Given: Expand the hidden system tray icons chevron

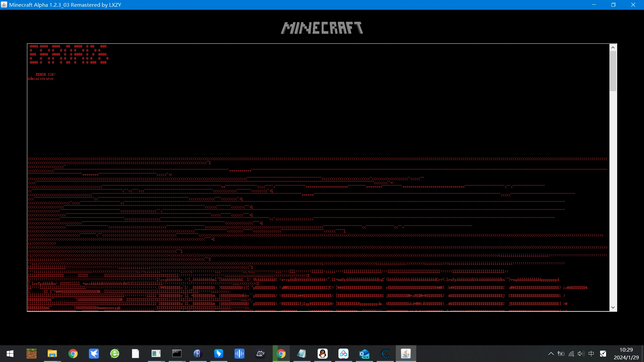Looking at the screenshot, I should [551, 354].
